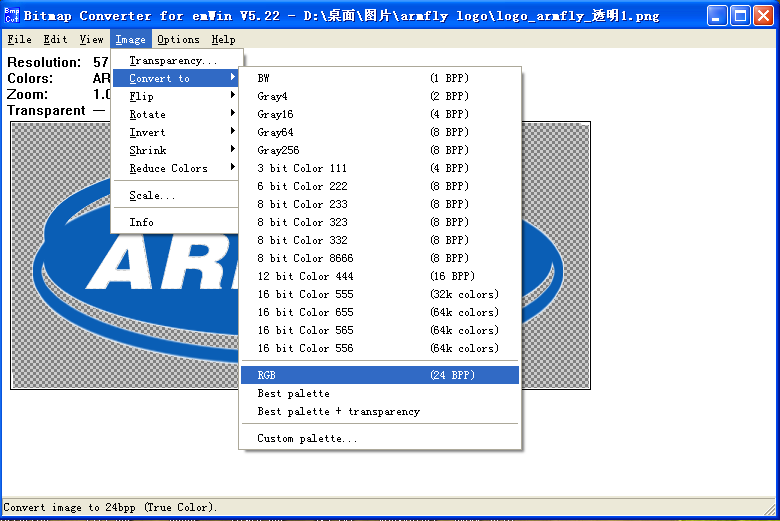Choose Scale... from the Image menu

click(x=176, y=195)
